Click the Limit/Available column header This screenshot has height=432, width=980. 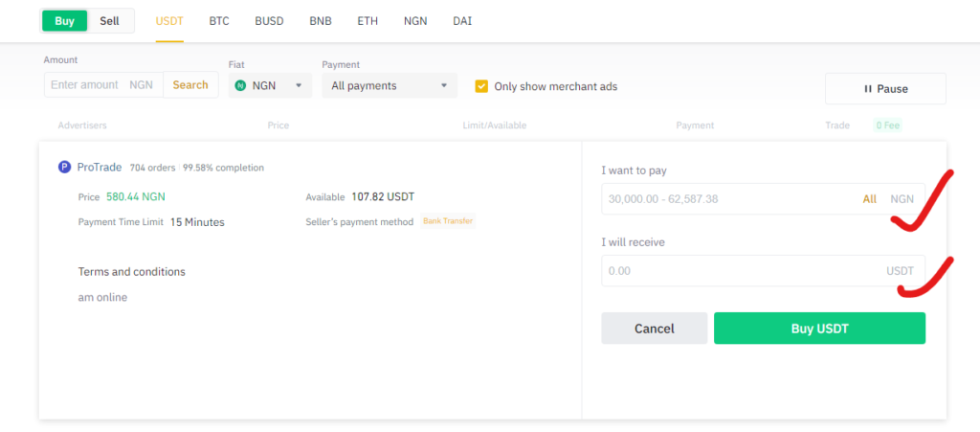pos(495,125)
